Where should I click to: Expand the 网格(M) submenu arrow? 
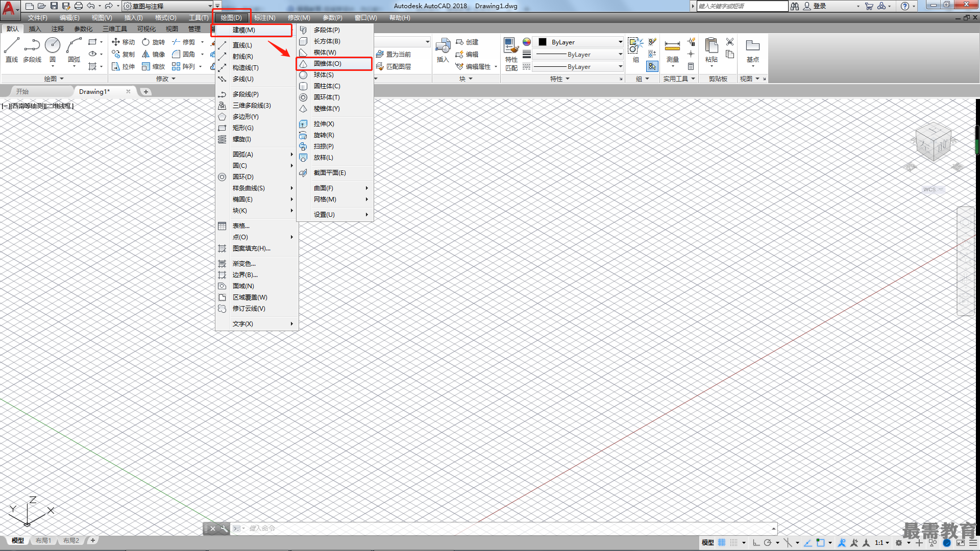click(367, 199)
